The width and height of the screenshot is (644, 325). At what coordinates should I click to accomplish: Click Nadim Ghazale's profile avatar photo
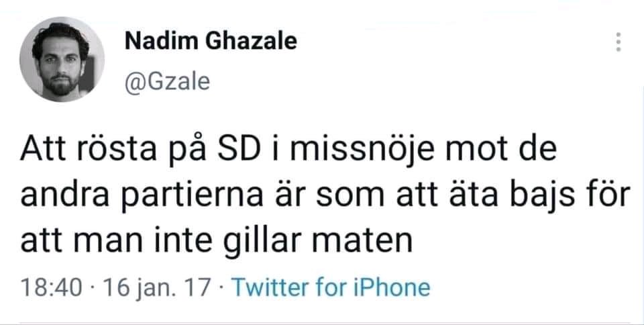[x=62, y=60]
